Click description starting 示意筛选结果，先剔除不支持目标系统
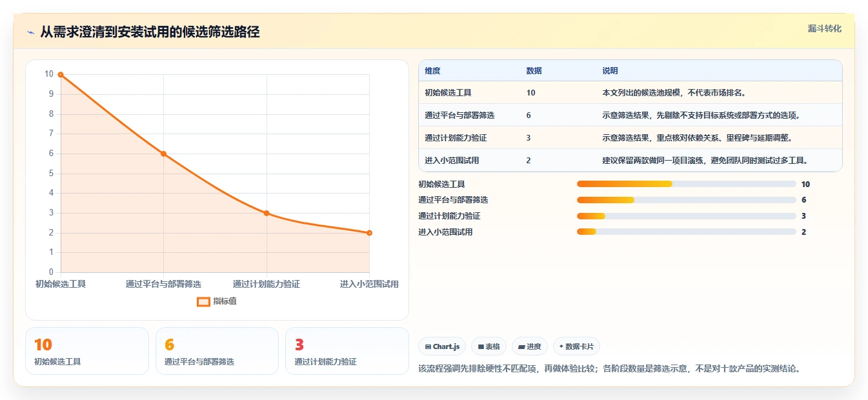This screenshot has width=868, height=400. tap(701, 115)
